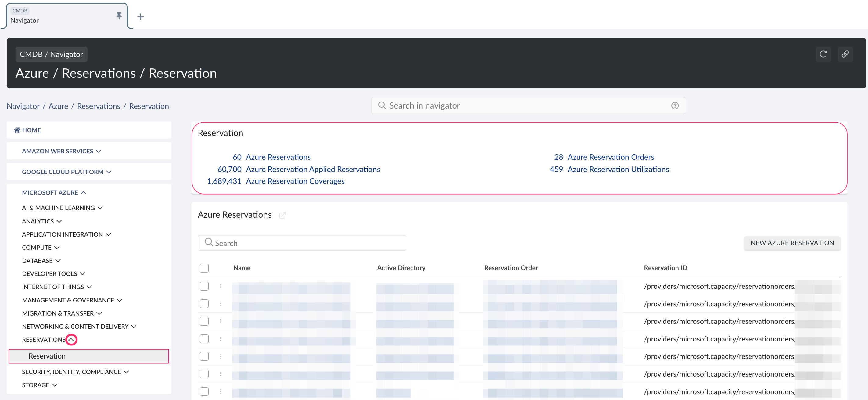
Task: Select all rows with the header checkbox
Action: 204,268
